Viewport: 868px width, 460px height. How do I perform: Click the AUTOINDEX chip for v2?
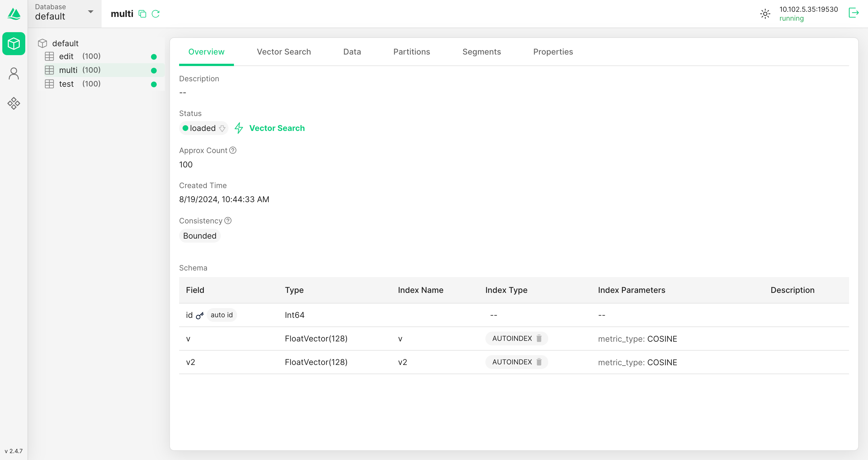pos(517,362)
